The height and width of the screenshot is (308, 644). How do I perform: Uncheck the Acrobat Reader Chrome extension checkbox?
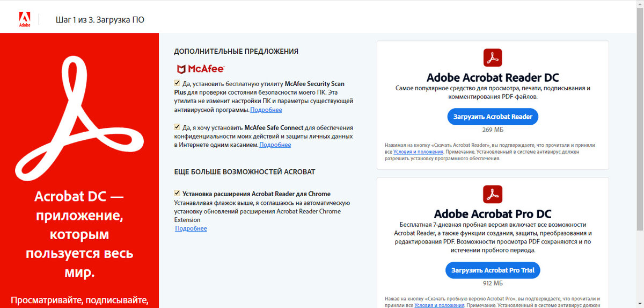[177, 193]
